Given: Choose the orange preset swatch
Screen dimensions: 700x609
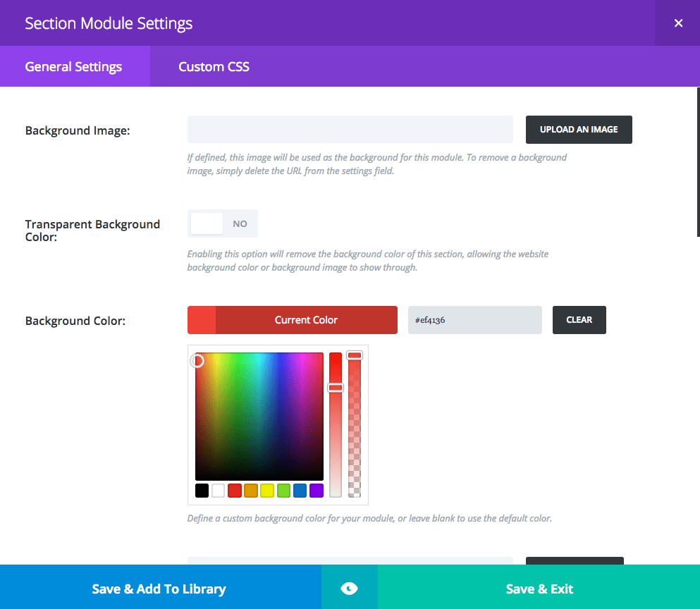Looking at the screenshot, I should tap(251, 491).
